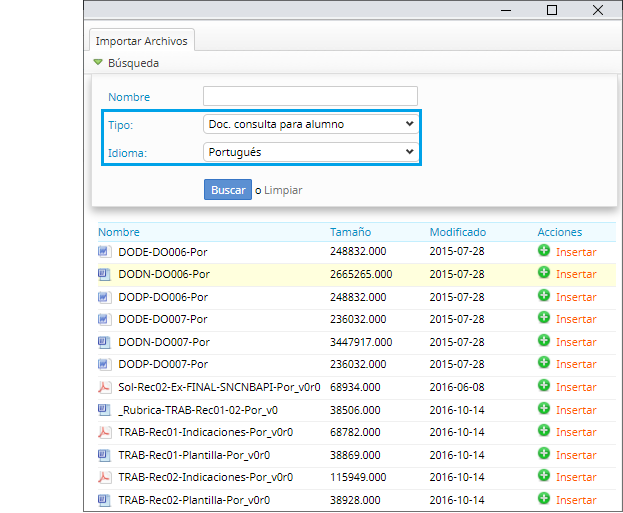
Task: Sort list by Nombre column header
Action: click(119, 232)
